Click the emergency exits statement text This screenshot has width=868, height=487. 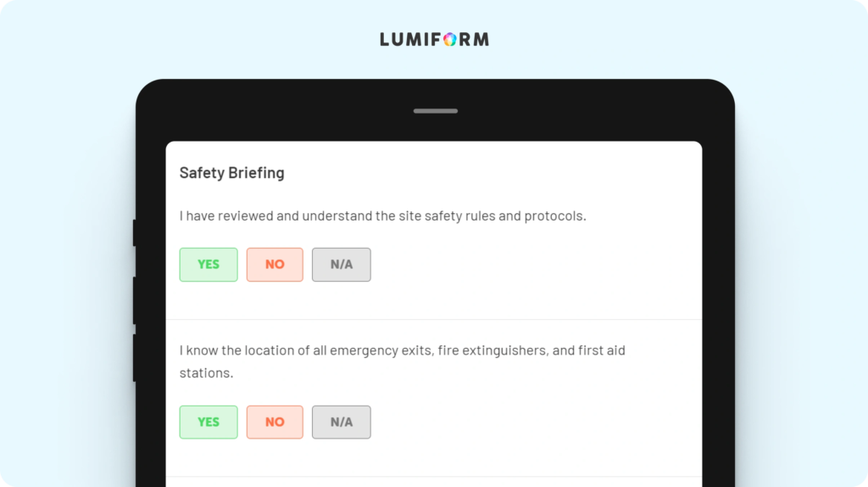403,361
